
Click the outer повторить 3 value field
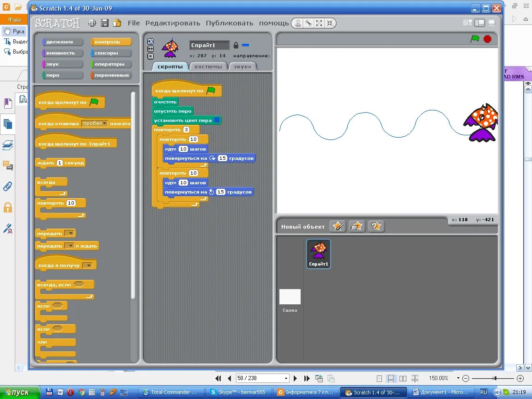186,130
